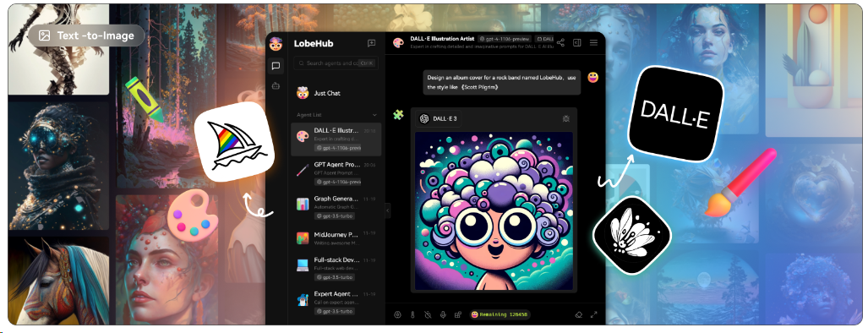This screenshot has width=868, height=333.
Task: Open the Graph Genera... agent title
Action: click(337, 198)
